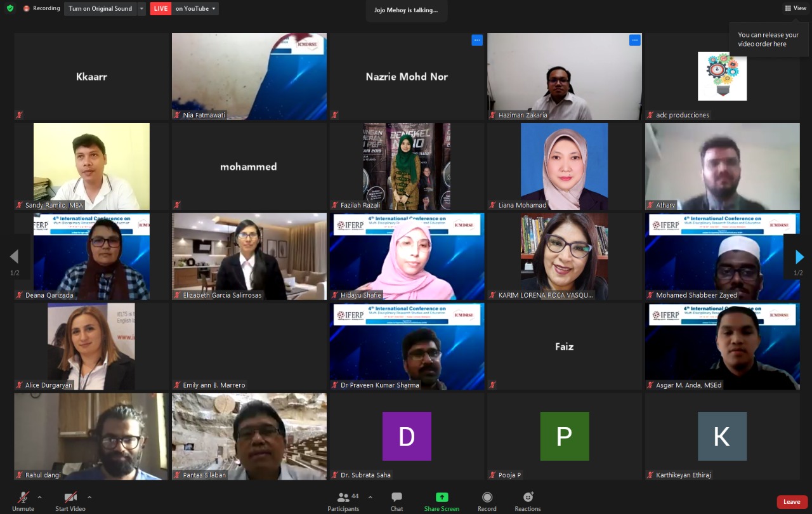Open the Chat panel
The width and height of the screenshot is (812, 514).
click(396, 501)
